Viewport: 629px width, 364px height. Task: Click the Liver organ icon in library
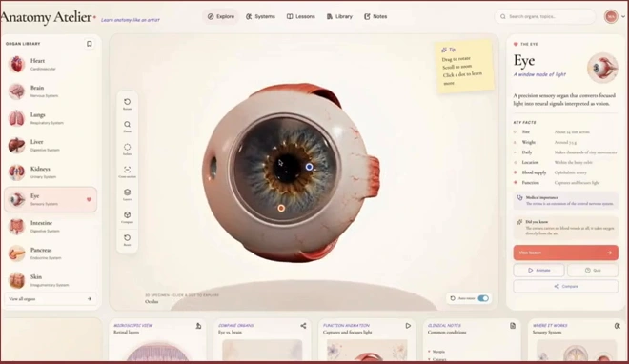click(17, 145)
